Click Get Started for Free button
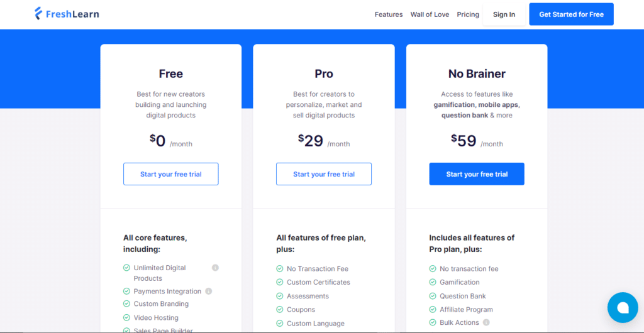Viewport: 644px width, 333px height. 571,14
